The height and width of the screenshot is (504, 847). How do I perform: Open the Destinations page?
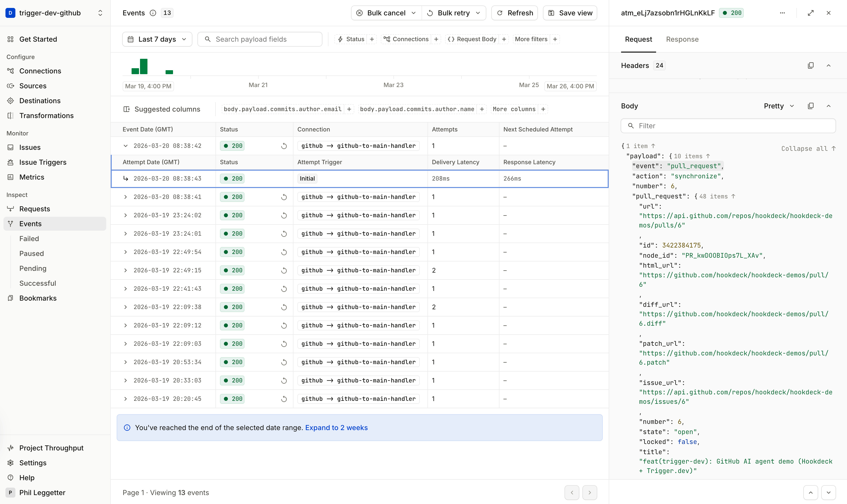40,100
